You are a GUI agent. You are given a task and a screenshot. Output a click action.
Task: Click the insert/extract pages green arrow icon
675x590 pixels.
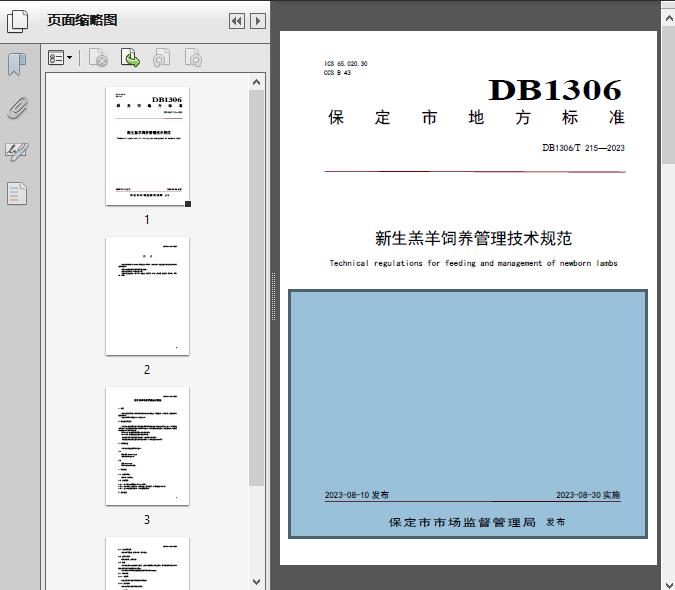click(x=130, y=58)
